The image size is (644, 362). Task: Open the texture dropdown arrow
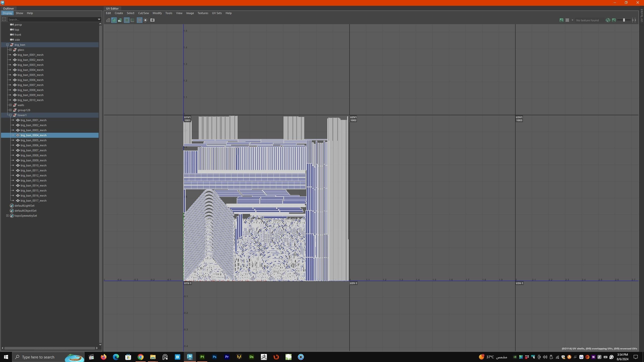coord(572,20)
